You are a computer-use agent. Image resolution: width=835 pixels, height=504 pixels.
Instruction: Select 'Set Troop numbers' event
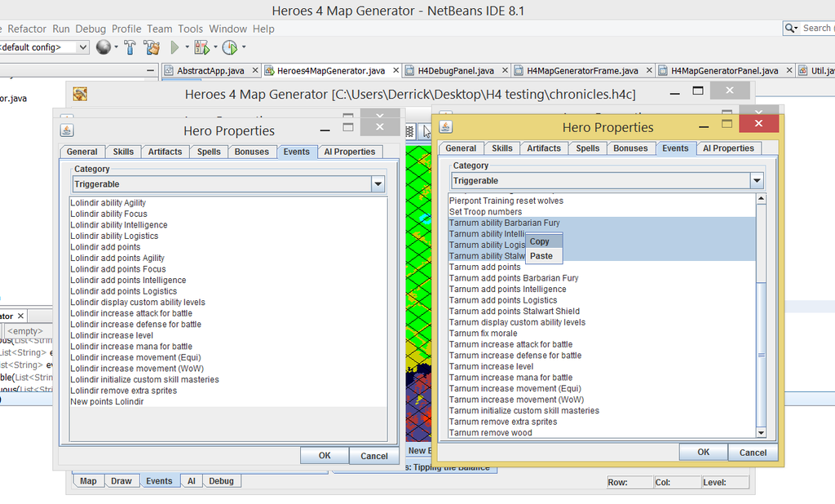602,212
